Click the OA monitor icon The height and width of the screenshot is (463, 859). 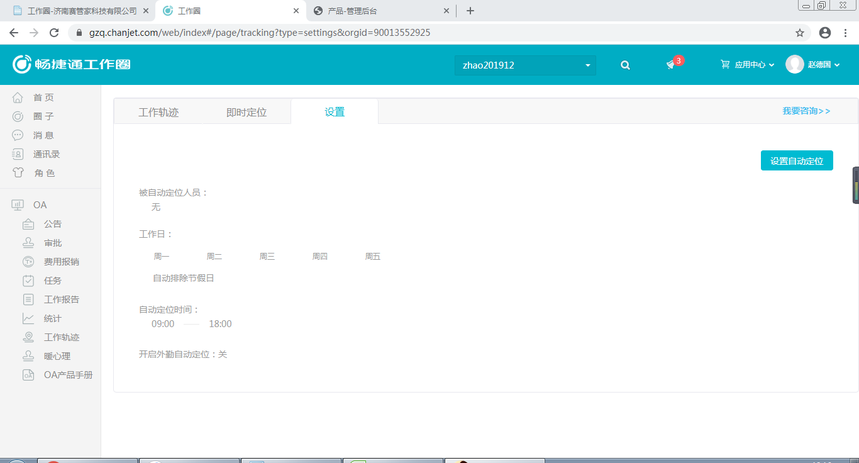pos(18,205)
